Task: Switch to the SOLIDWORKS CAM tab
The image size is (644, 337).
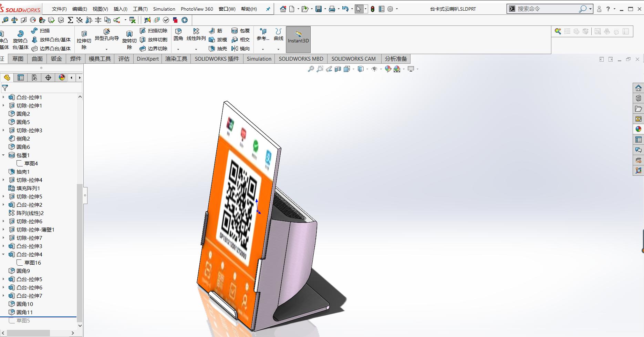Action: coord(354,59)
